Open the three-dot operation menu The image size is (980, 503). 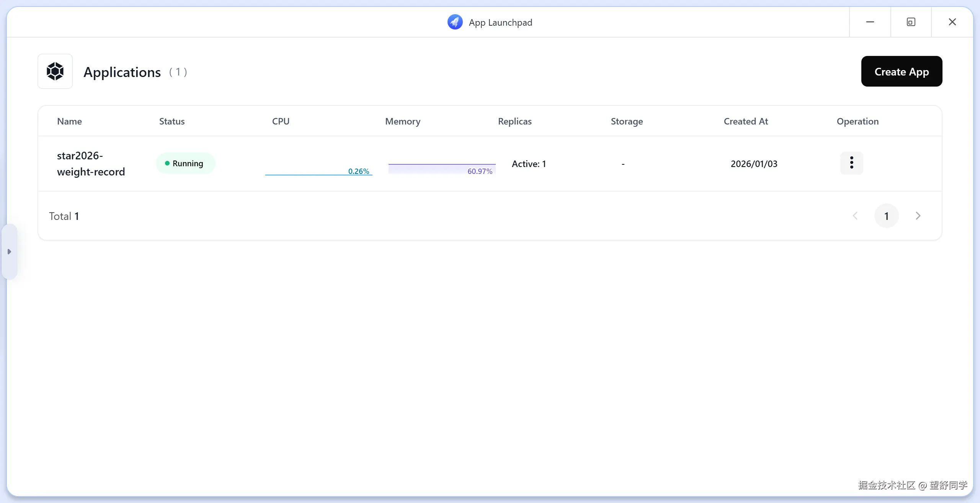coord(851,163)
